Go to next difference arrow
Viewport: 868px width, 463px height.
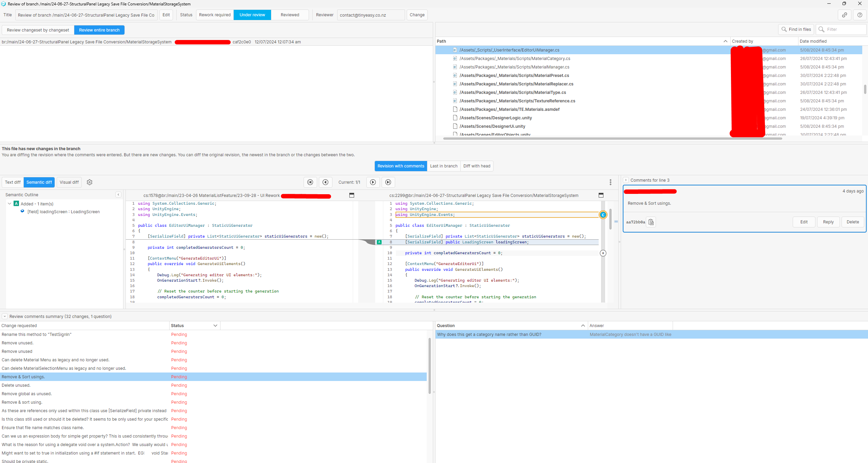click(x=373, y=182)
